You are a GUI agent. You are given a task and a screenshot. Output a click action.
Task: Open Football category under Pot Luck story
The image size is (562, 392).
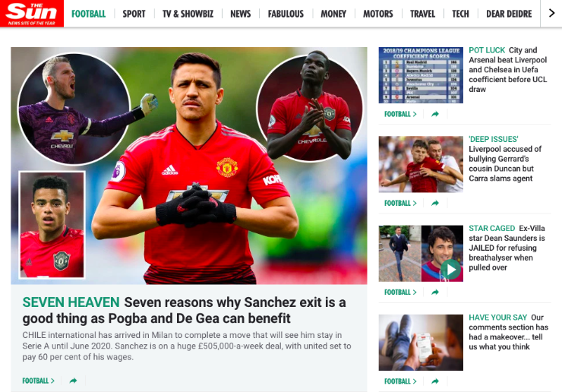400,114
